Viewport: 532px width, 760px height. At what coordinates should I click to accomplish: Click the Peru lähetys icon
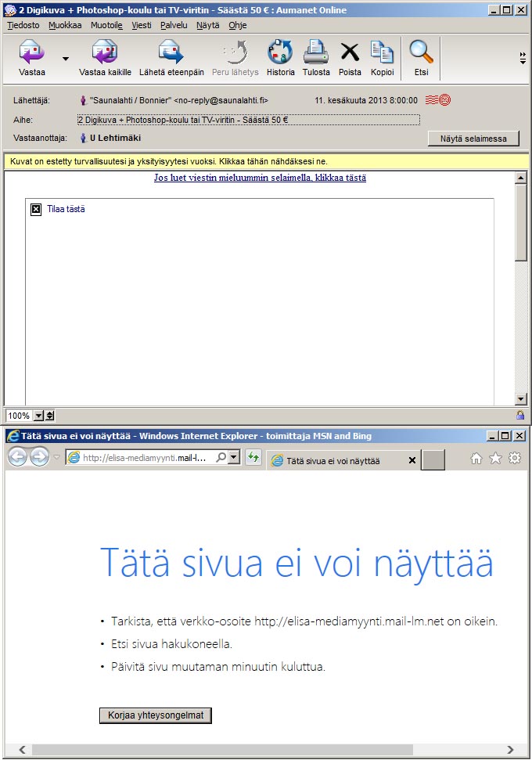[235, 52]
